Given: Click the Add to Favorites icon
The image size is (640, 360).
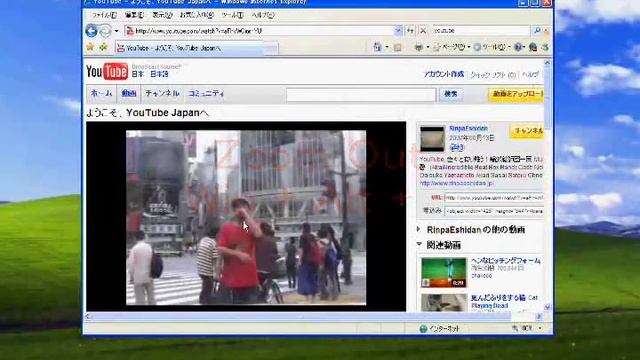Looking at the screenshot, I should coord(103,47).
